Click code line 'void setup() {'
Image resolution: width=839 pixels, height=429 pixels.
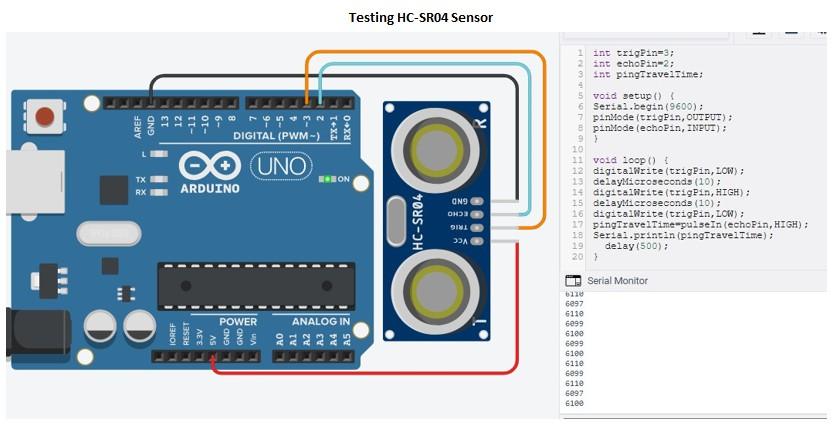(634, 96)
